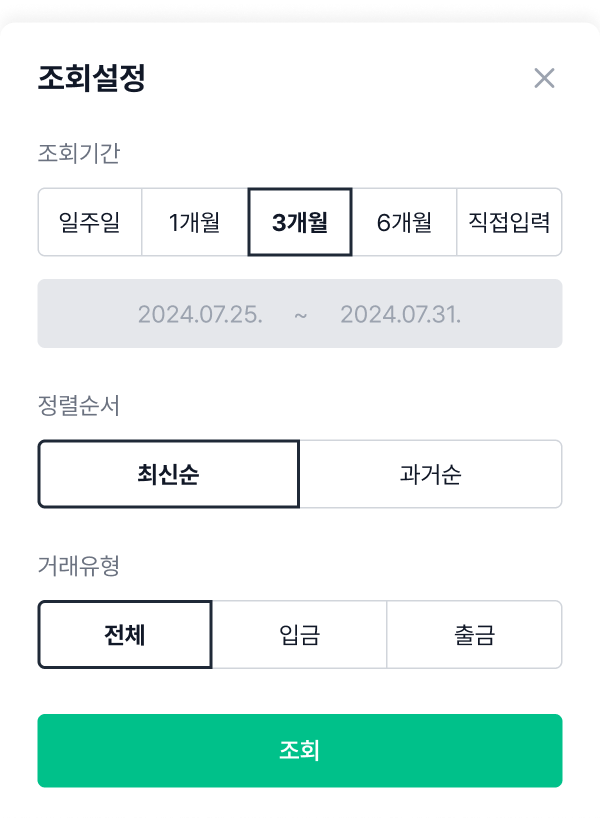Select the 6개월 inquiry period
This screenshot has width=600, height=818.
coord(405,222)
